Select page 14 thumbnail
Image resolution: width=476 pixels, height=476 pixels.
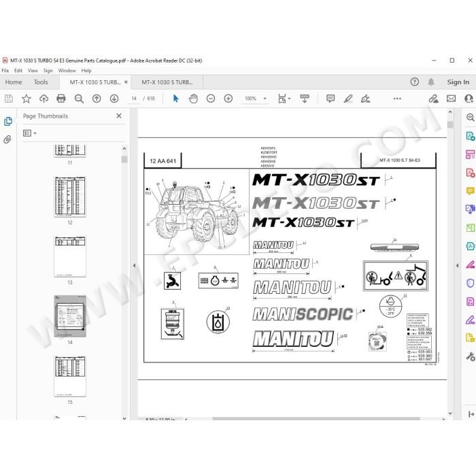[70, 316]
